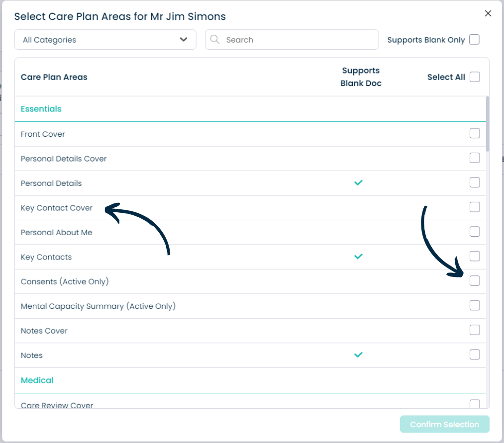Enable the Supports Blank Only checkbox
Screen dimensions: 504x443
[475, 39]
